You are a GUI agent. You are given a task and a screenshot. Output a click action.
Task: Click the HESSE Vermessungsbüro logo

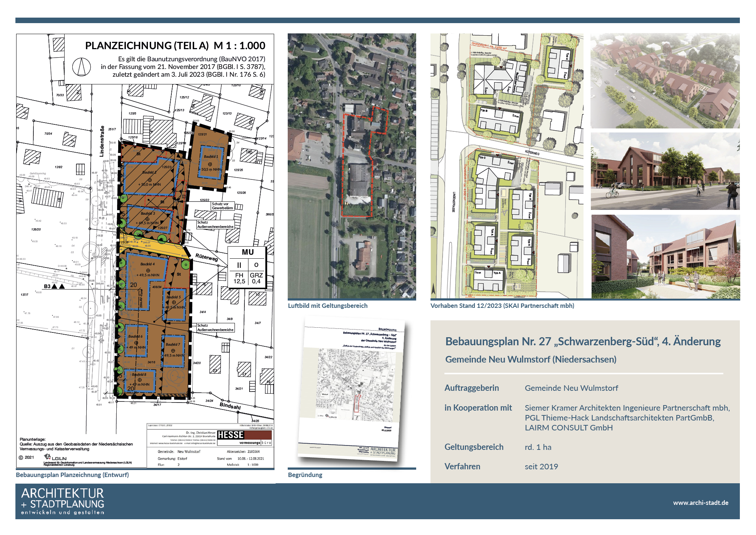coord(244,437)
